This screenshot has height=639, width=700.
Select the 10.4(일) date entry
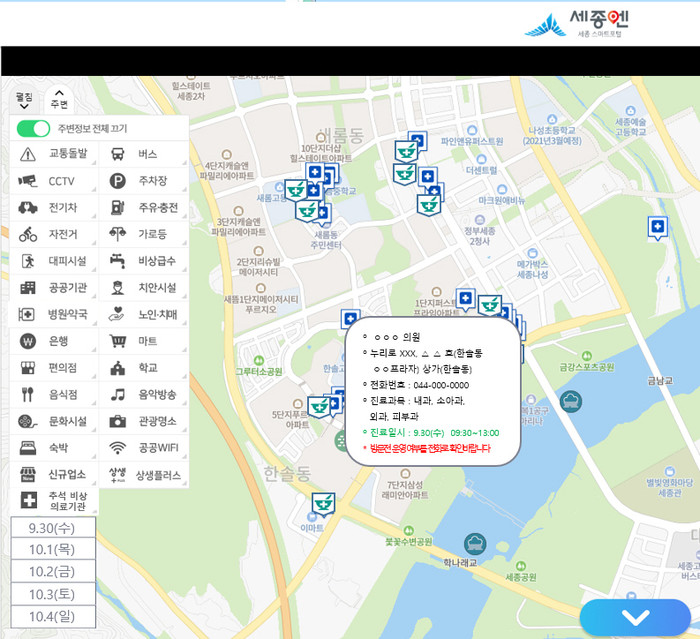pyautogui.click(x=53, y=615)
